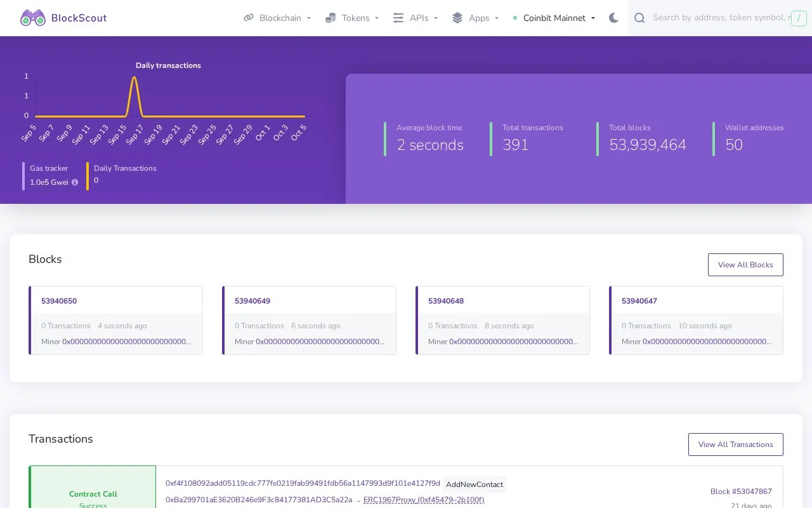Click the View All Transactions button
This screenshot has height=508, width=812.
735,444
